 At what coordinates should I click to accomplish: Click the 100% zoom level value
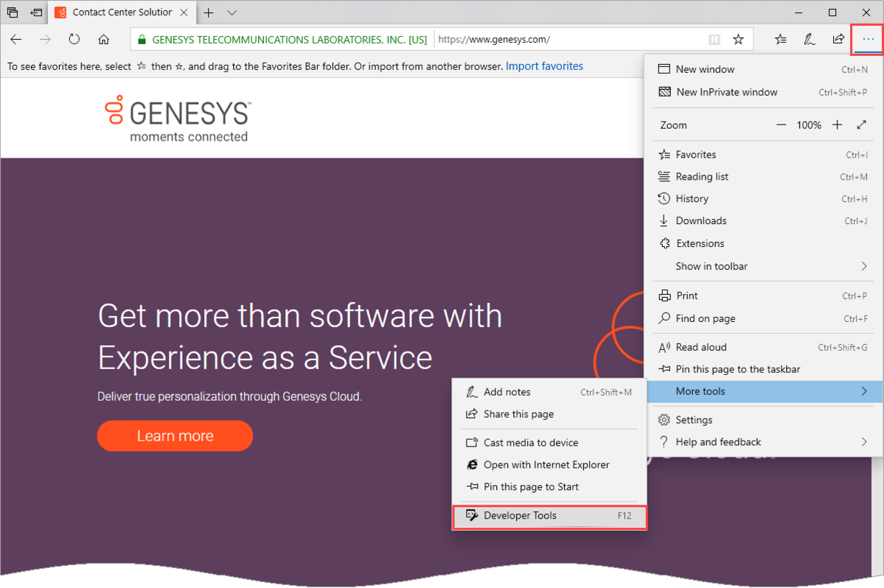pos(809,125)
